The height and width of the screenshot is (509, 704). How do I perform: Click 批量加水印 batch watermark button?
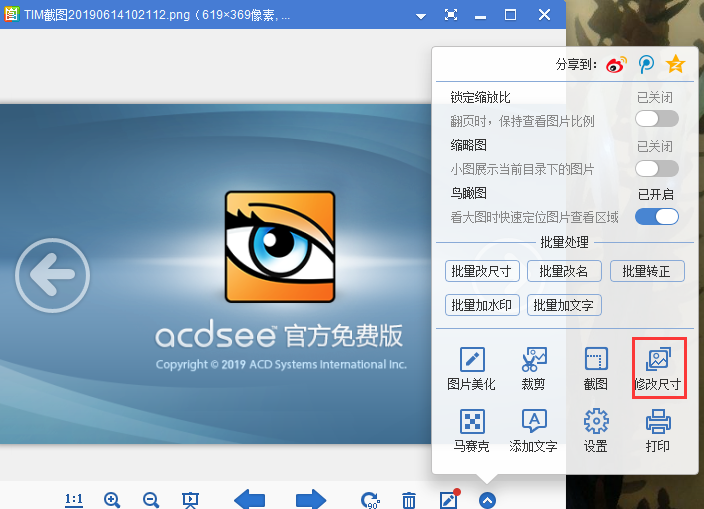pos(482,305)
